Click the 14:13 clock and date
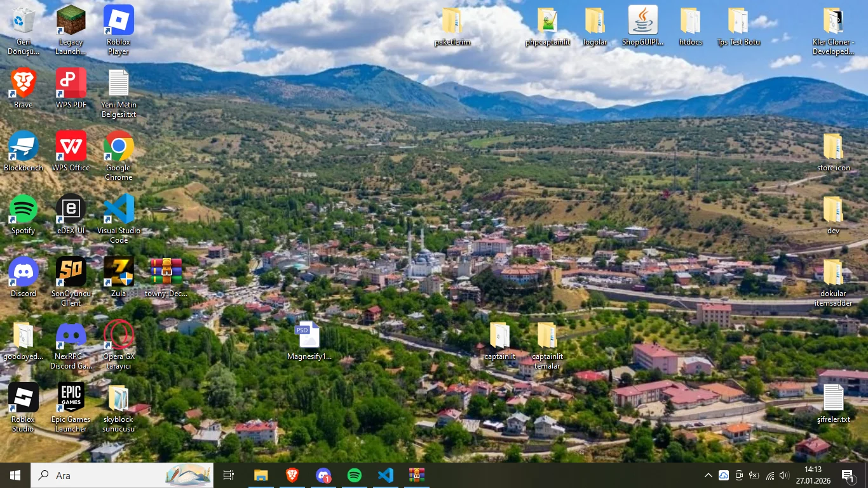 pyautogui.click(x=813, y=475)
